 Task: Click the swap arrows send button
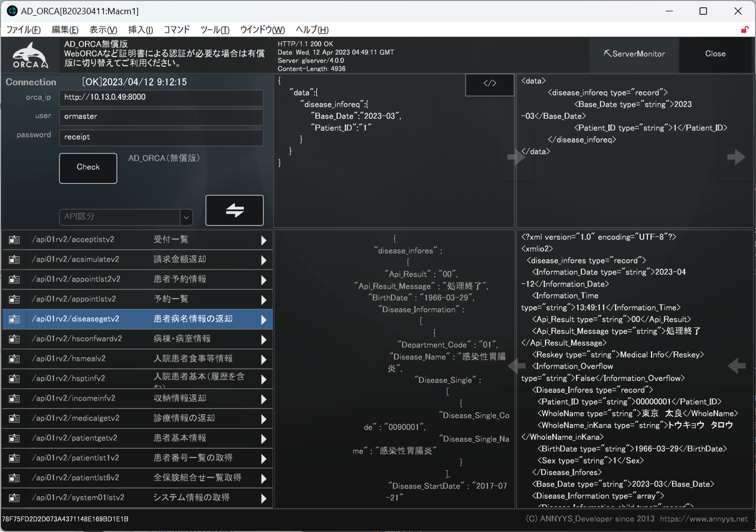pos(235,210)
